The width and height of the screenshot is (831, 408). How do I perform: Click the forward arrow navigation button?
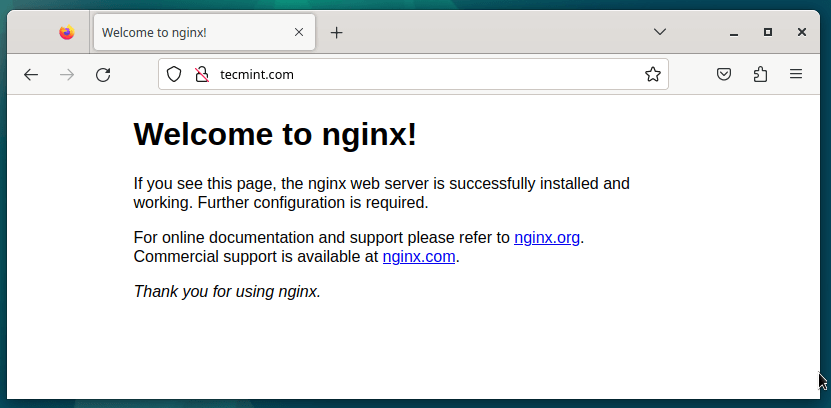tap(67, 75)
